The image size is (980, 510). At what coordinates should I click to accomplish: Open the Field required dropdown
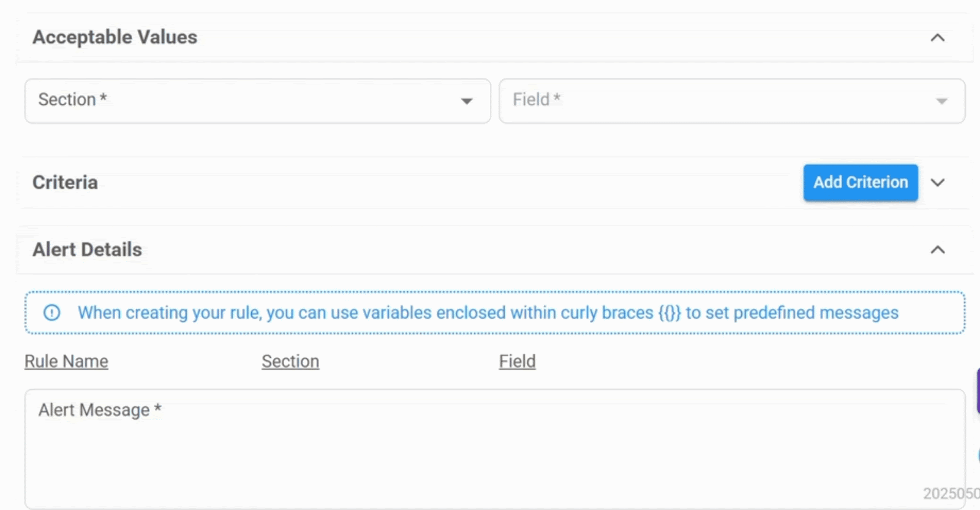732,101
